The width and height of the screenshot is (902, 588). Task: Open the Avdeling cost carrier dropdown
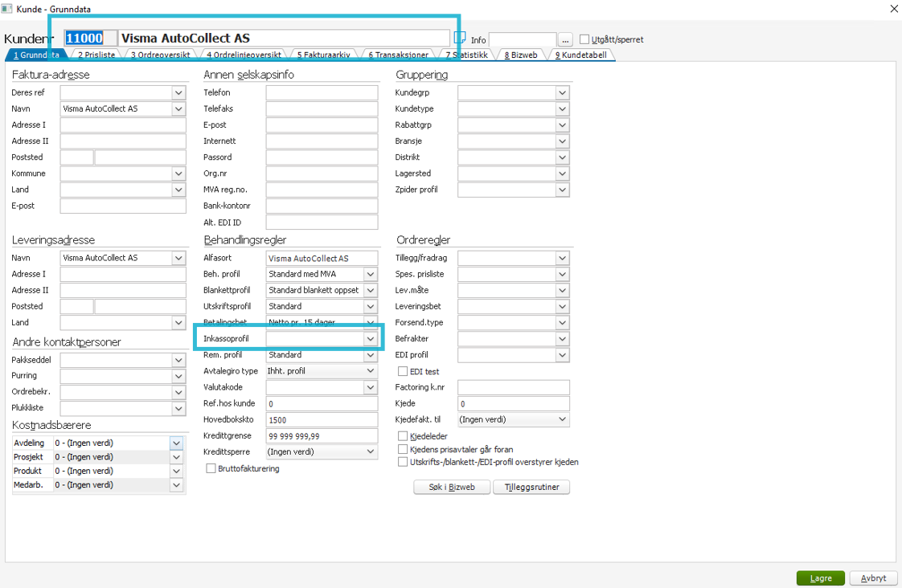(x=177, y=443)
